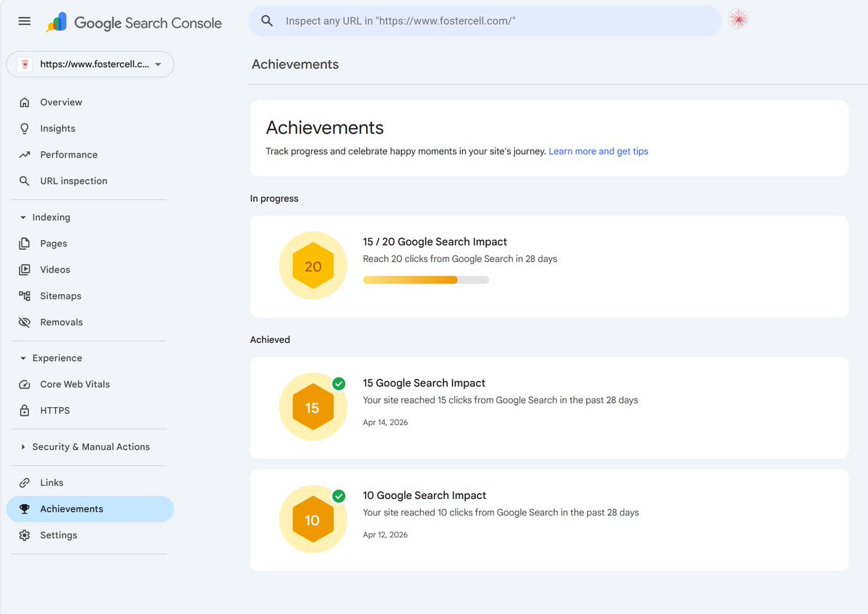Screen dimensions: 868x614
Task: Click the Inspect any URL search field
Action: coord(485,21)
